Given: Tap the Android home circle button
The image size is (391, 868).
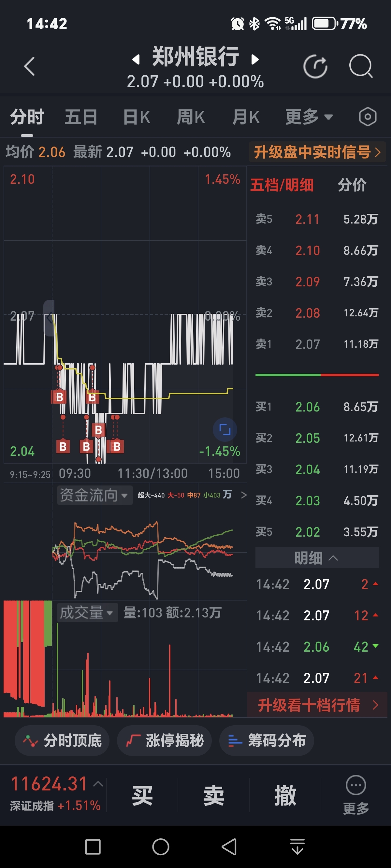Looking at the screenshot, I should pyautogui.click(x=161, y=847).
